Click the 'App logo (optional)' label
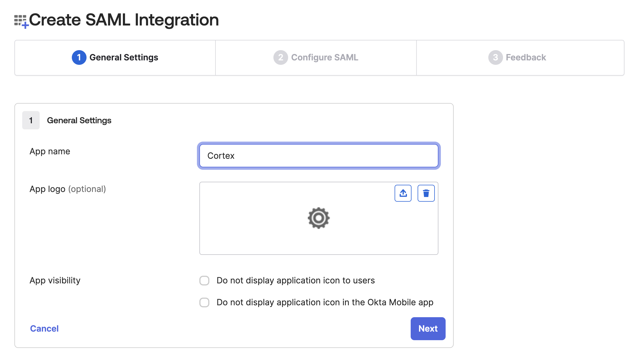Screen dimensions: 640x364 tap(68, 189)
